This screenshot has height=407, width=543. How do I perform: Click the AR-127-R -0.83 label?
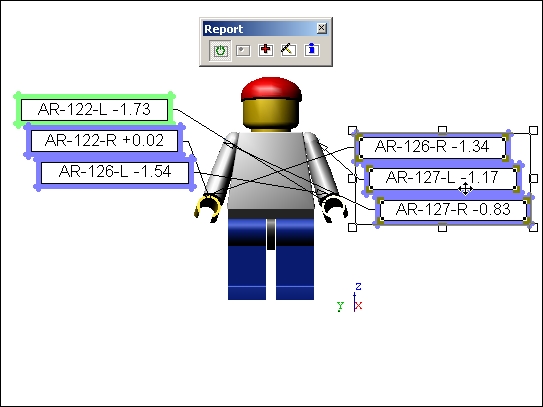tap(453, 210)
